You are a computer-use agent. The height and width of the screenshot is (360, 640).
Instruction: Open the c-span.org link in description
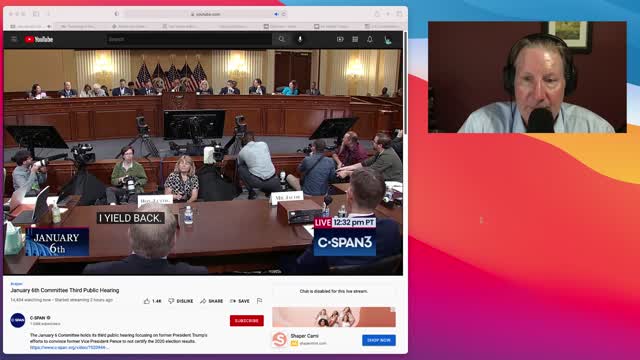pos(69,347)
